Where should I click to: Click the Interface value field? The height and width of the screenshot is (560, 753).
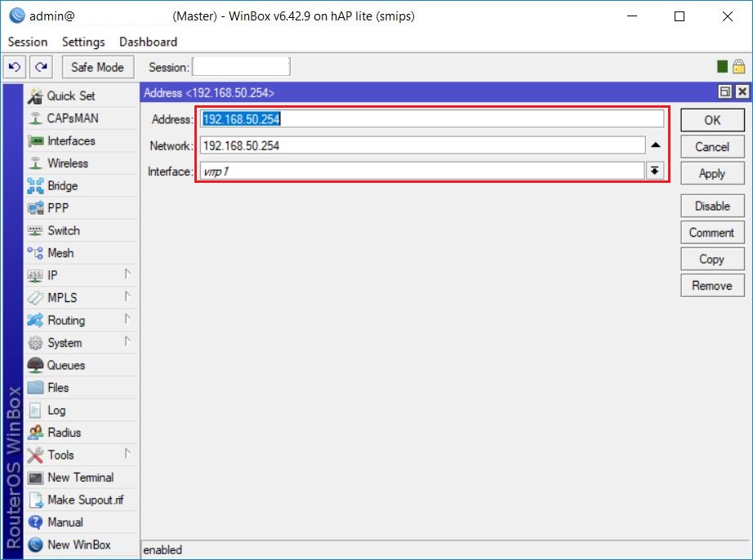(x=422, y=171)
